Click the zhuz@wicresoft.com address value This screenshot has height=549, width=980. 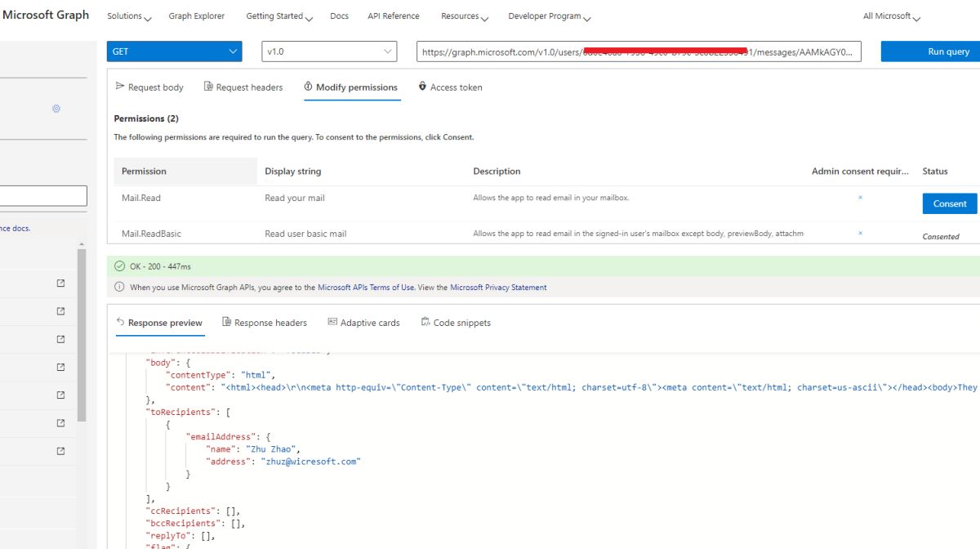coord(310,462)
